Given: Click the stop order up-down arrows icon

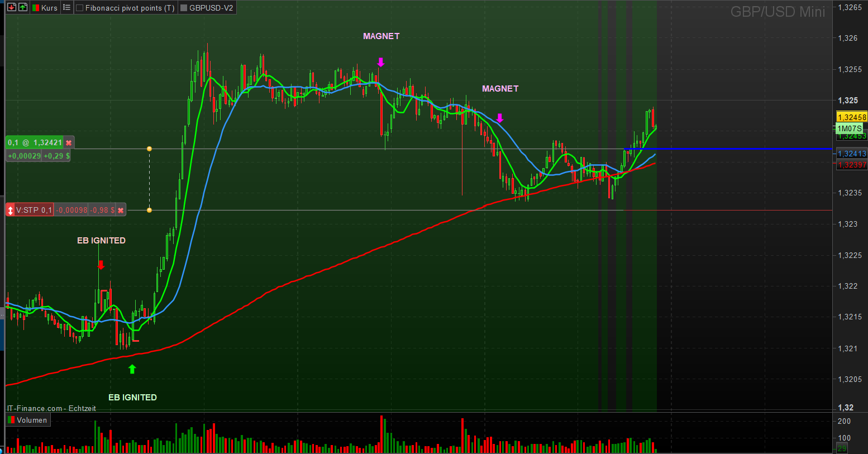Looking at the screenshot, I should click(x=10, y=211).
